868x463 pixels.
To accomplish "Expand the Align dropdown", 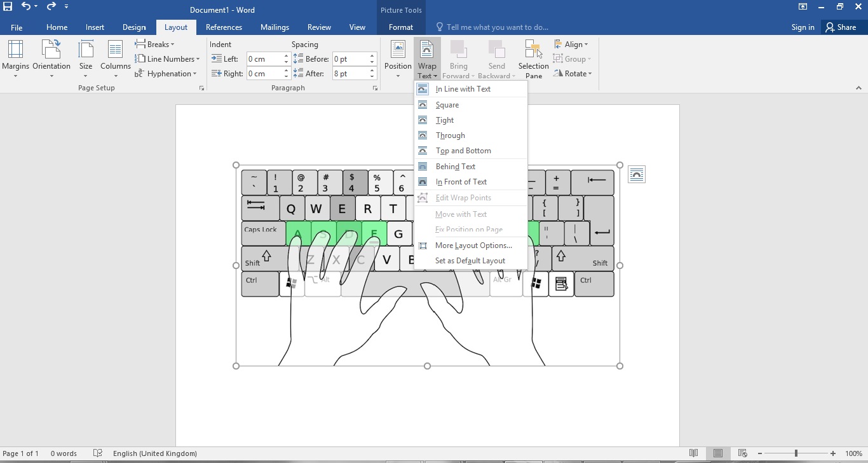I will [571, 45].
